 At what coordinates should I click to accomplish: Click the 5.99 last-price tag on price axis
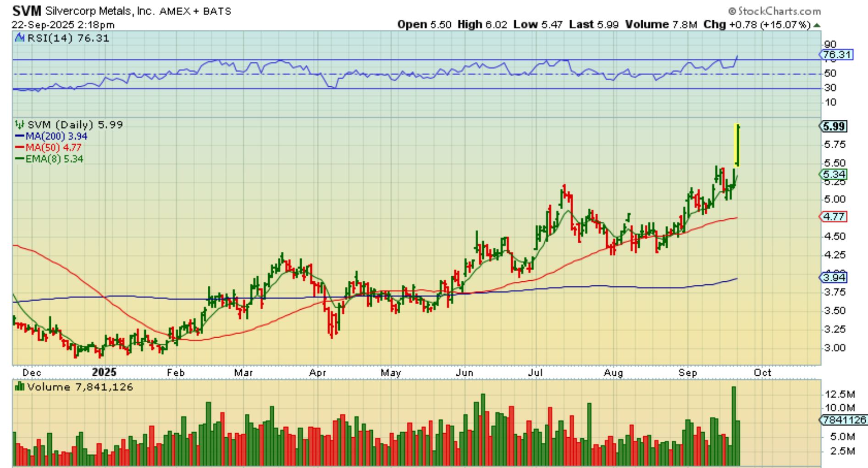pos(834,127)
